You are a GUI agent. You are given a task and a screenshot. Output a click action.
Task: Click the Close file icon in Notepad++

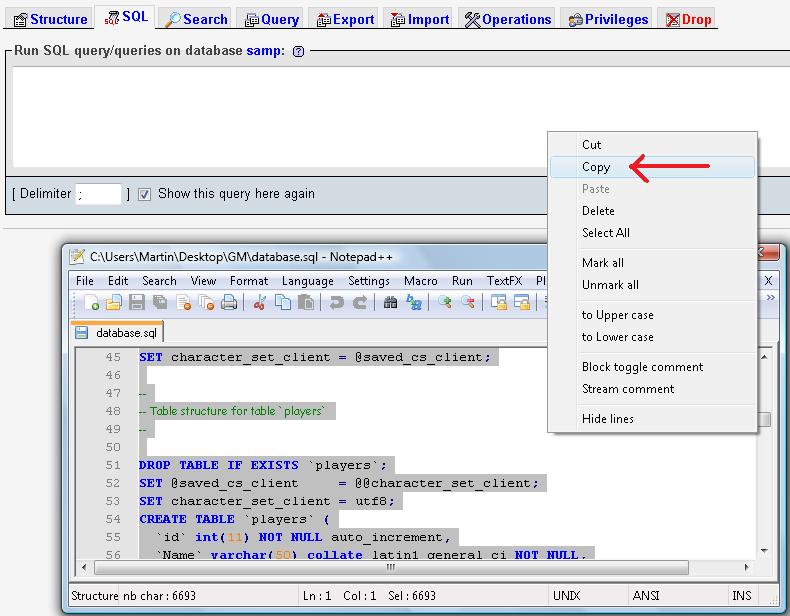[x=184, y=302]
